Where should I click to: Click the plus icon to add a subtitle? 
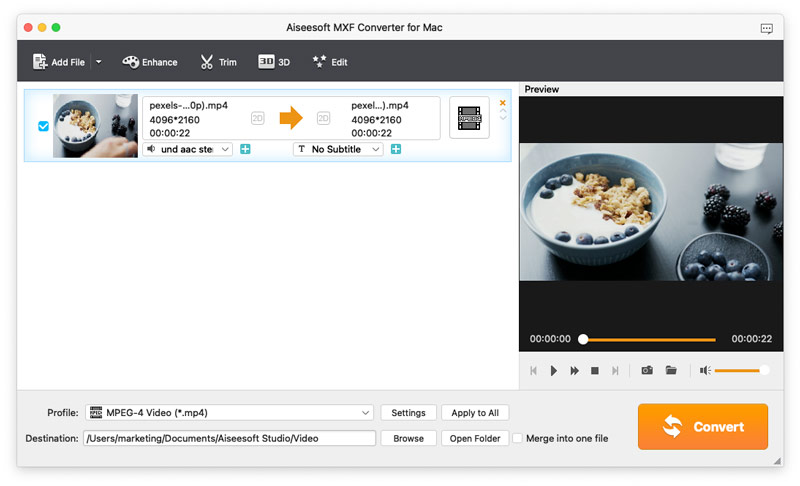pyautogui.click(x=396, y=149)
